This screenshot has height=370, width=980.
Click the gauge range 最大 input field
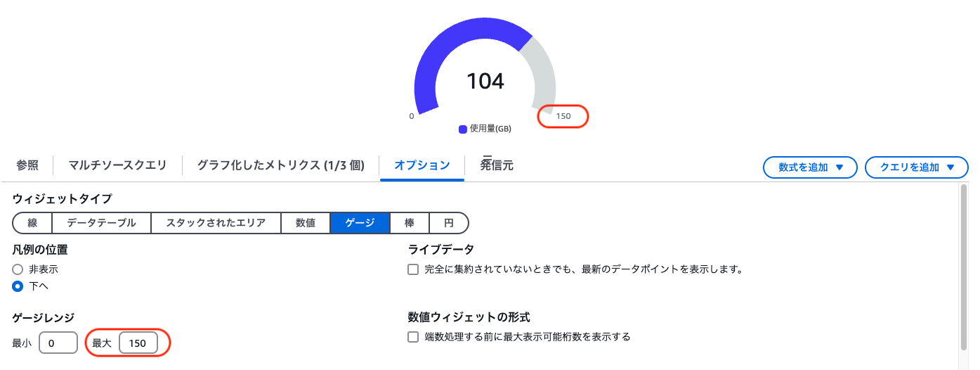pos(138,343)
